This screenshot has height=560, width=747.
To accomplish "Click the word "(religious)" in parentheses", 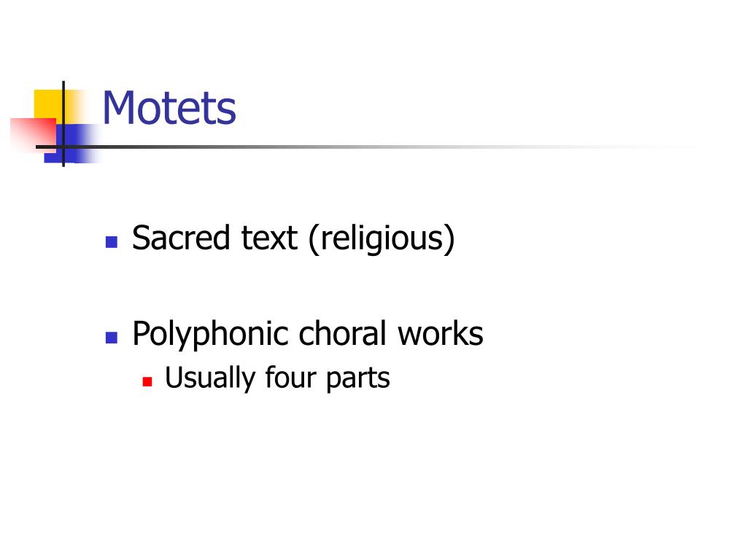I will click(x=382, y=238).
